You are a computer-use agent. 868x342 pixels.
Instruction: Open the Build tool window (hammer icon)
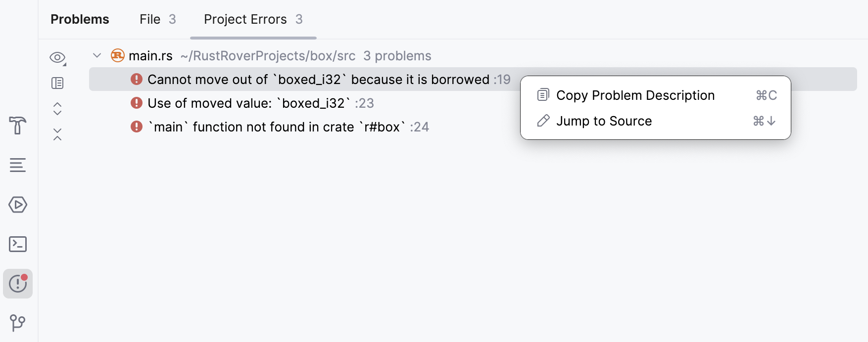pyautogui.click(x=18, y=126)
